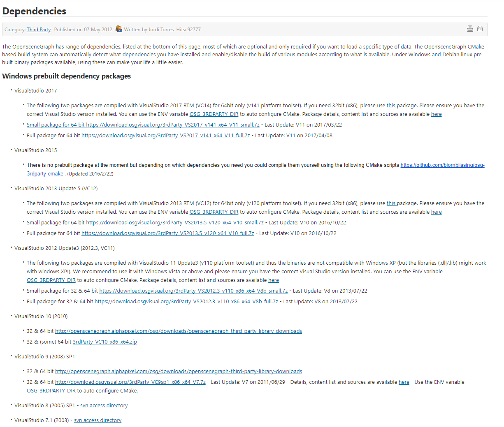Click 'VisualStudio 9 (2008) SP1' list item
504x427 pixels.
point(45,357)
